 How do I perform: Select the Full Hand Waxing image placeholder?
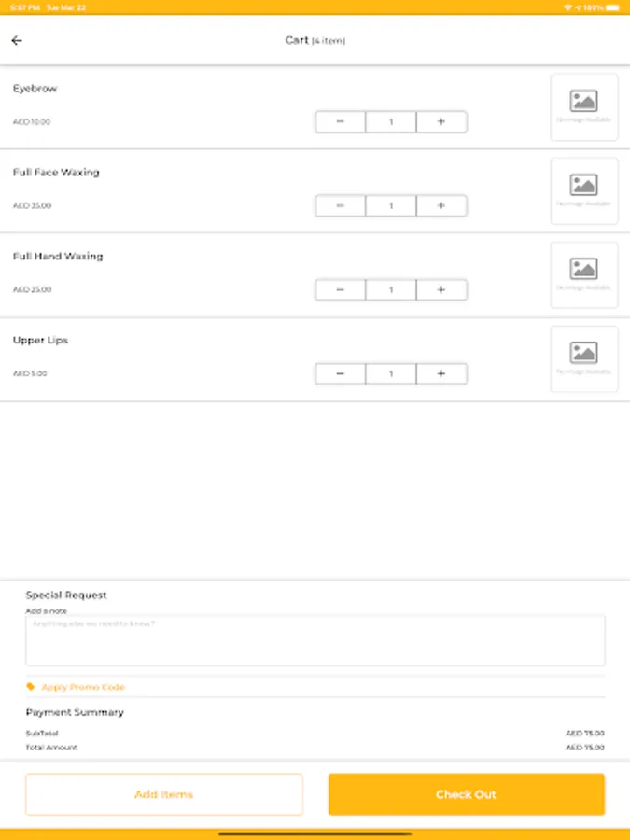tap(583, 275)
